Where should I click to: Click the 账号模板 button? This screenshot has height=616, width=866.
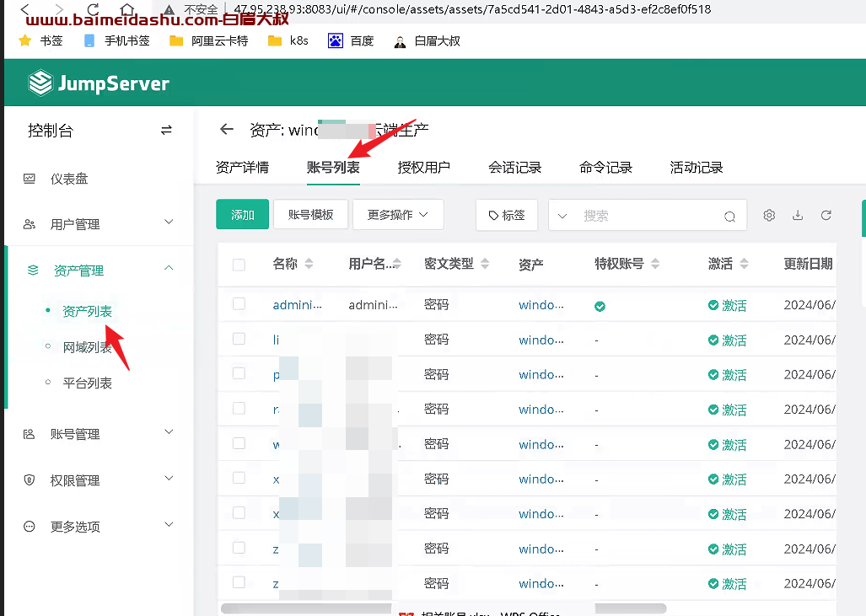point(310,214)
